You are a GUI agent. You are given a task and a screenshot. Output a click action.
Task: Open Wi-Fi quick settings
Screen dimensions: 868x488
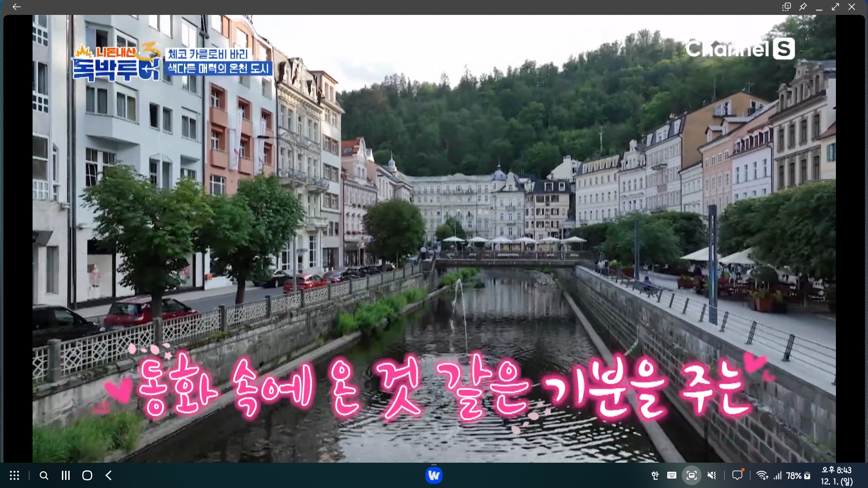coord(762,475)
